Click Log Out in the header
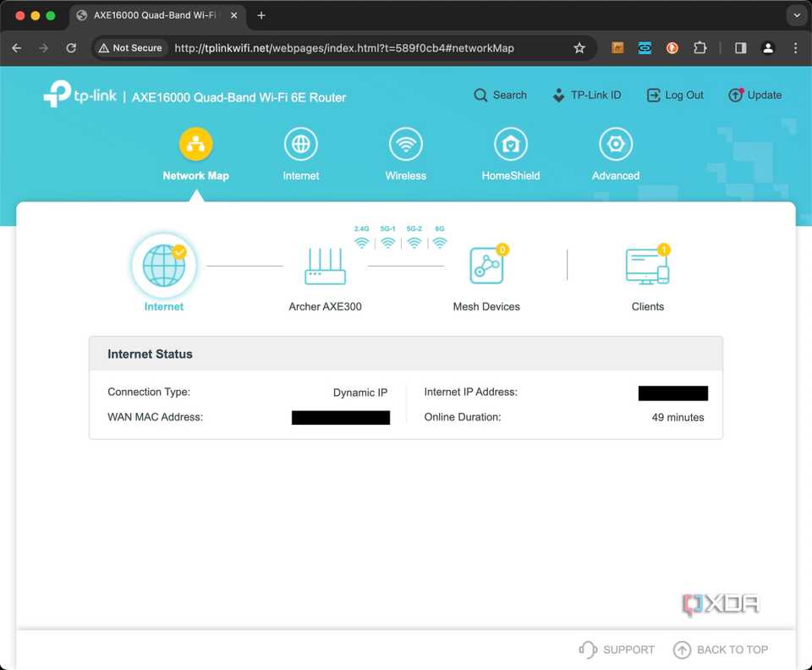812x670 pixels. (675, 96)
